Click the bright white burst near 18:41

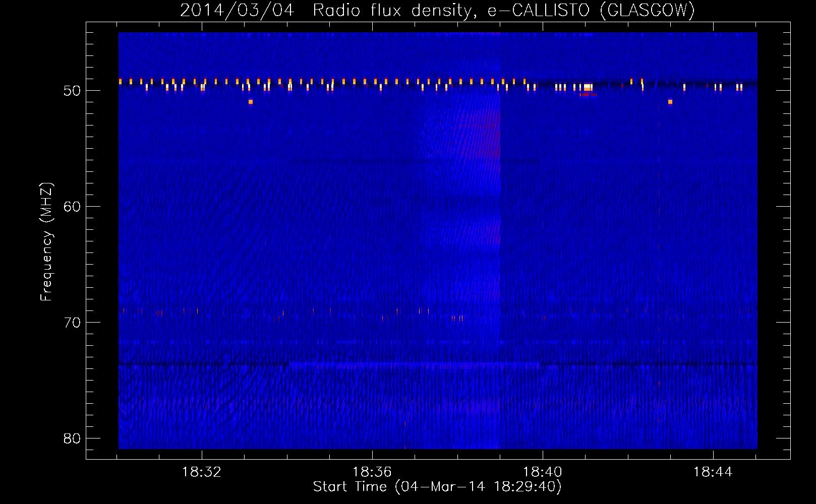[588, 88]
